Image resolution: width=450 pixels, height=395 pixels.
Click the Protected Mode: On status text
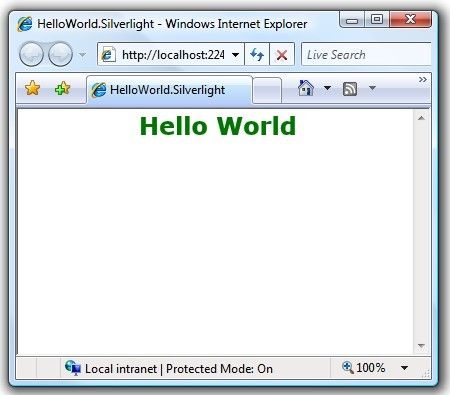click(219, 369)
